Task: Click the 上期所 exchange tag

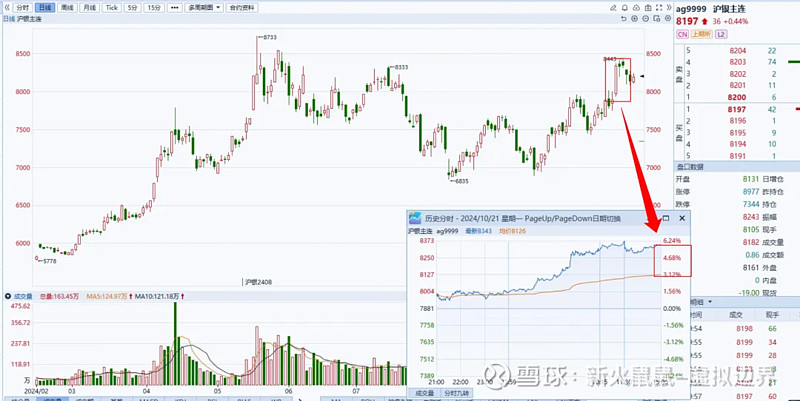Action: (702, 34)
